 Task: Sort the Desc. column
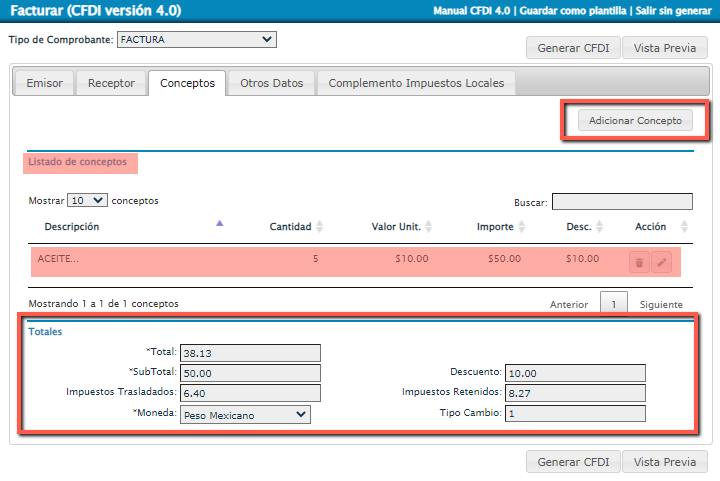click(x=600, y=227)
